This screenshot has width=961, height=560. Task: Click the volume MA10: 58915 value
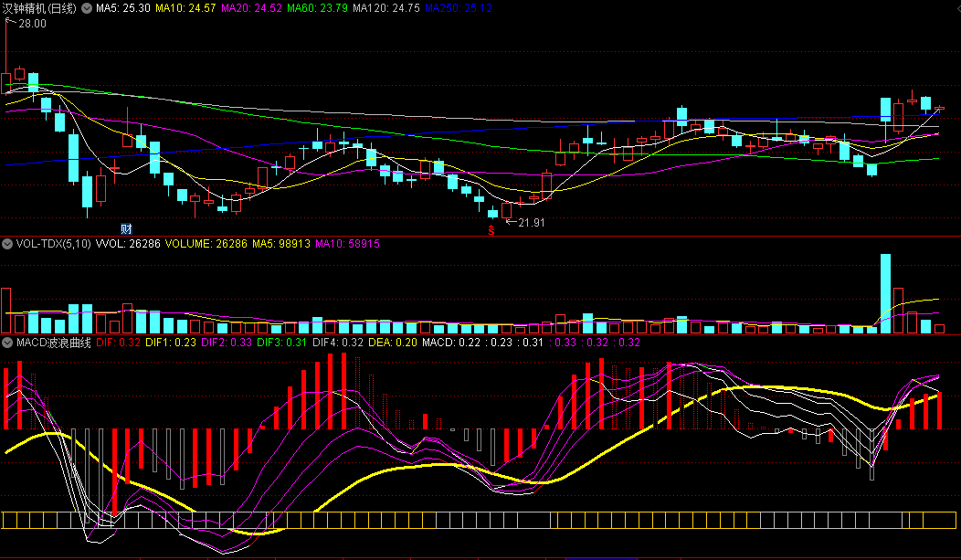(347, 244)
